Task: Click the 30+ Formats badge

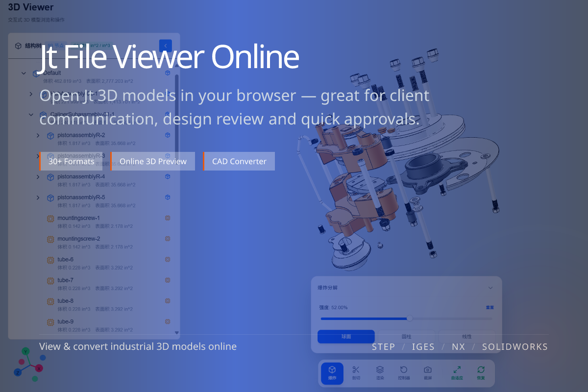Action: pos(72,161)
